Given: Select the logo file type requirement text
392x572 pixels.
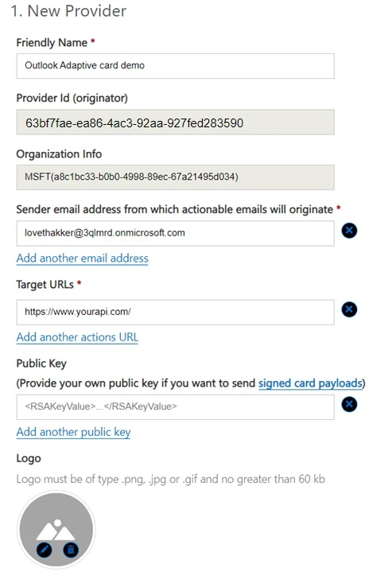Looking at the screenshot, I should tap(171, 479).
